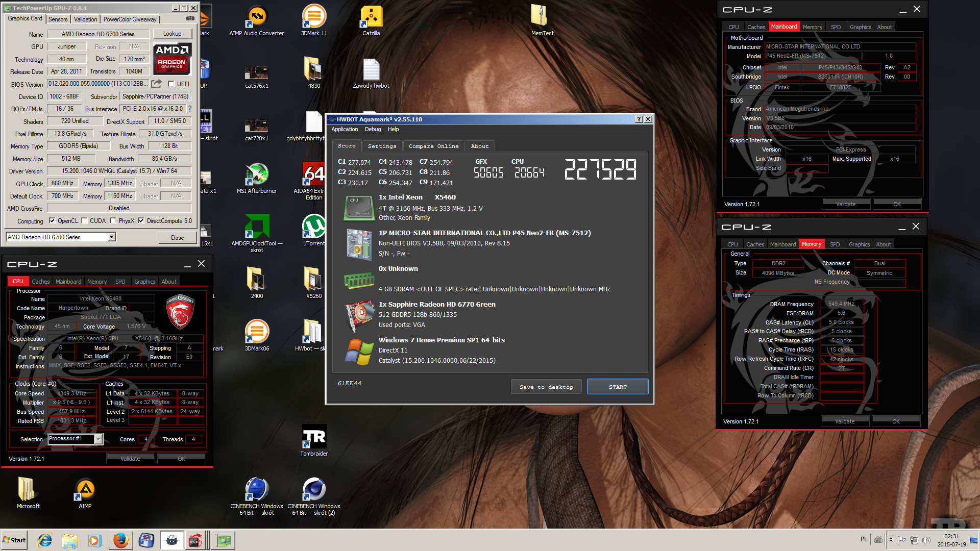The height and width of the screenshot is (551, 980).
Task: Switch to SPD tab in Mainboard CPU-Z window
Action: tap(836, 27)
